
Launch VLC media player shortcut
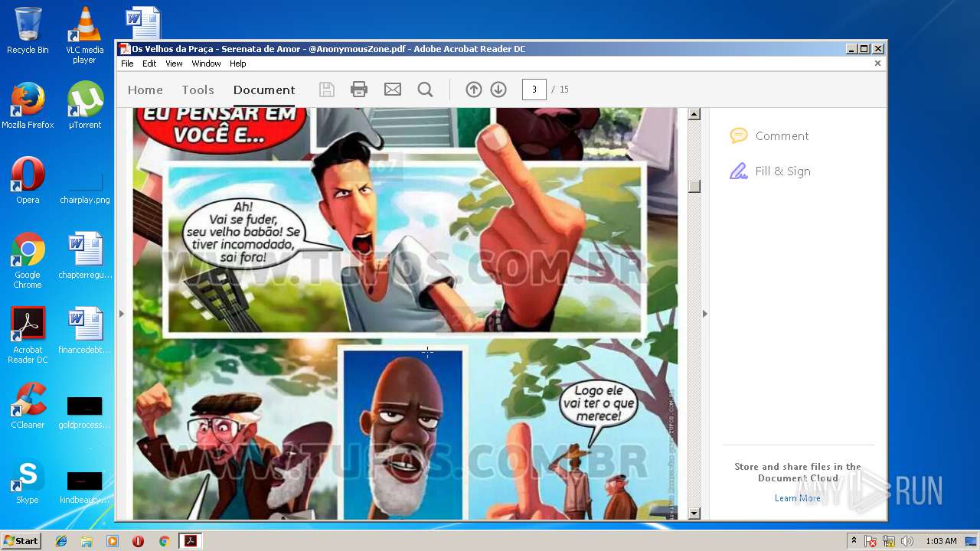pos(84,34)
